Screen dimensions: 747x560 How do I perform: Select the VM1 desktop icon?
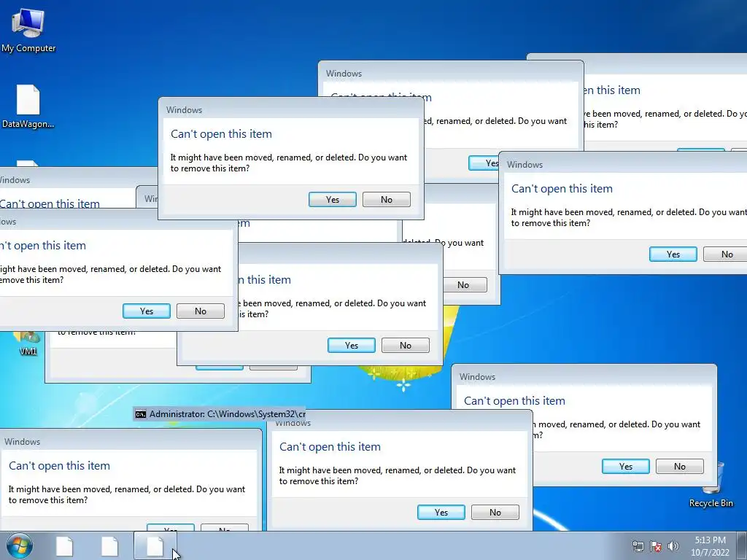tap(28, 344)
